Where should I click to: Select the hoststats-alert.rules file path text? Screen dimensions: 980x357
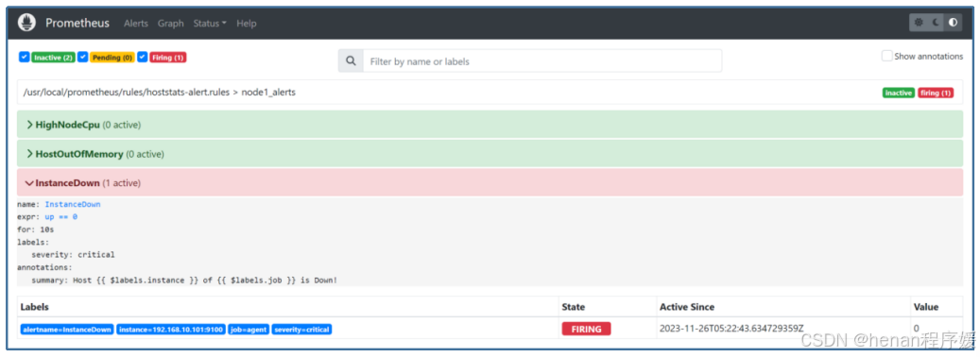coord(128,92)
